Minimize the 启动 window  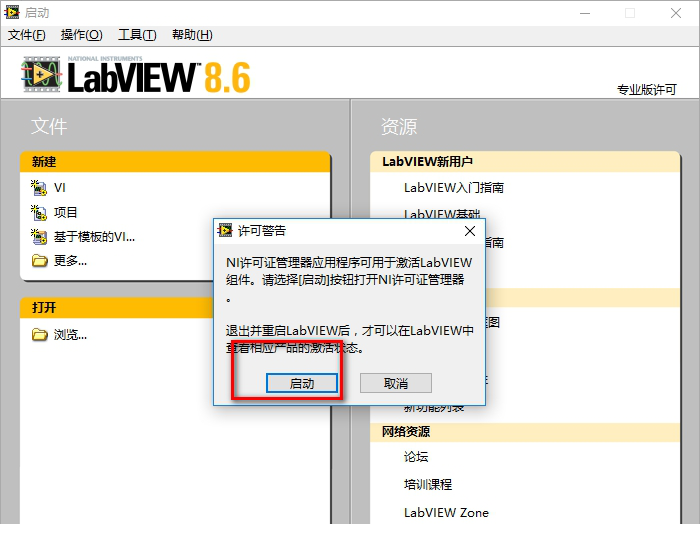pos(585,13)
